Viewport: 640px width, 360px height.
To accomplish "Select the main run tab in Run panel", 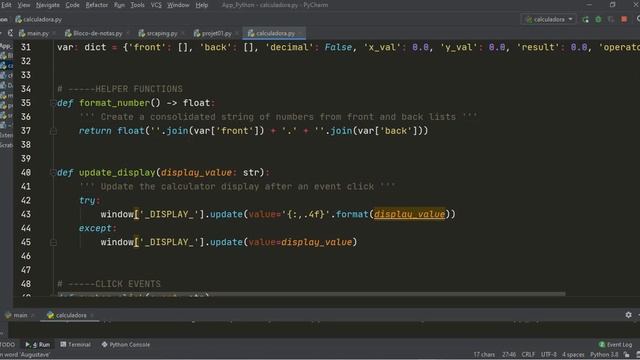I will pos(20,315).
